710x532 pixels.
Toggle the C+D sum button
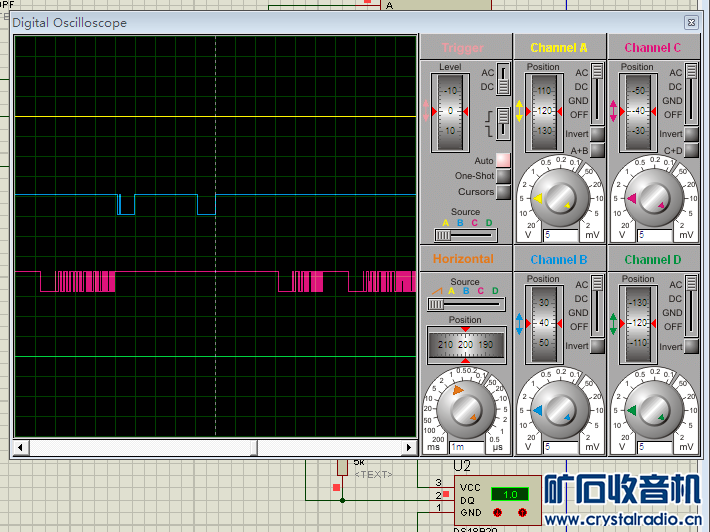691,150
